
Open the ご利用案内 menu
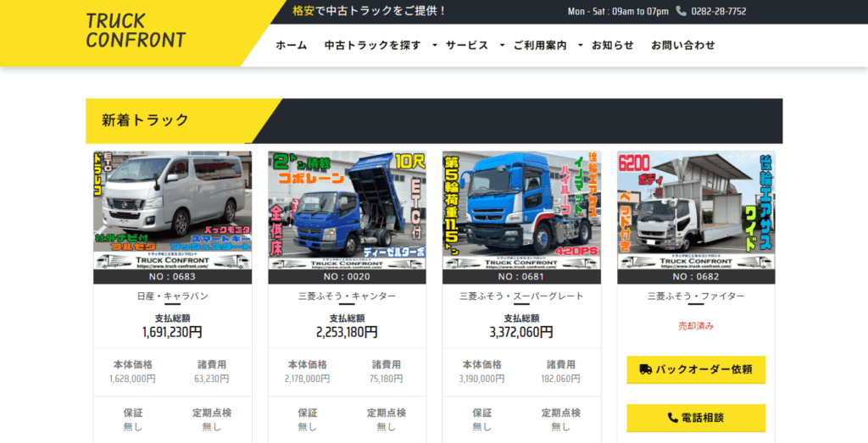point(540,46)
